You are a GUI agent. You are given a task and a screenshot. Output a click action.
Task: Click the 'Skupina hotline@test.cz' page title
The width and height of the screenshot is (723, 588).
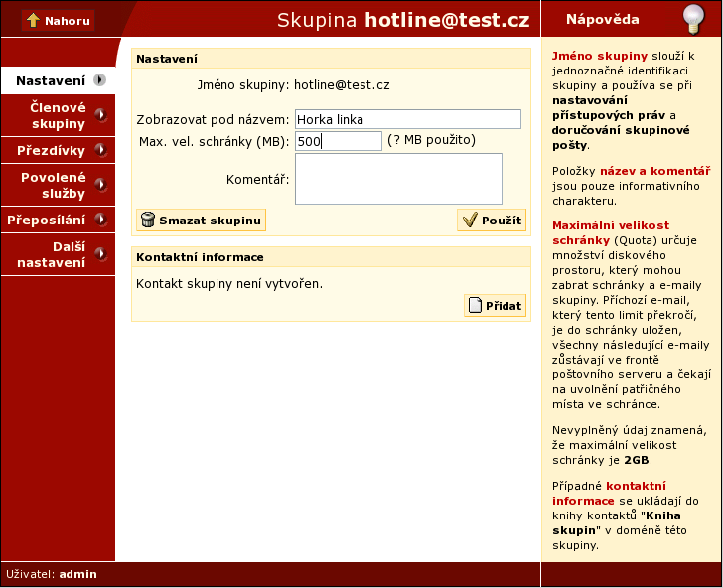point(403,20)
